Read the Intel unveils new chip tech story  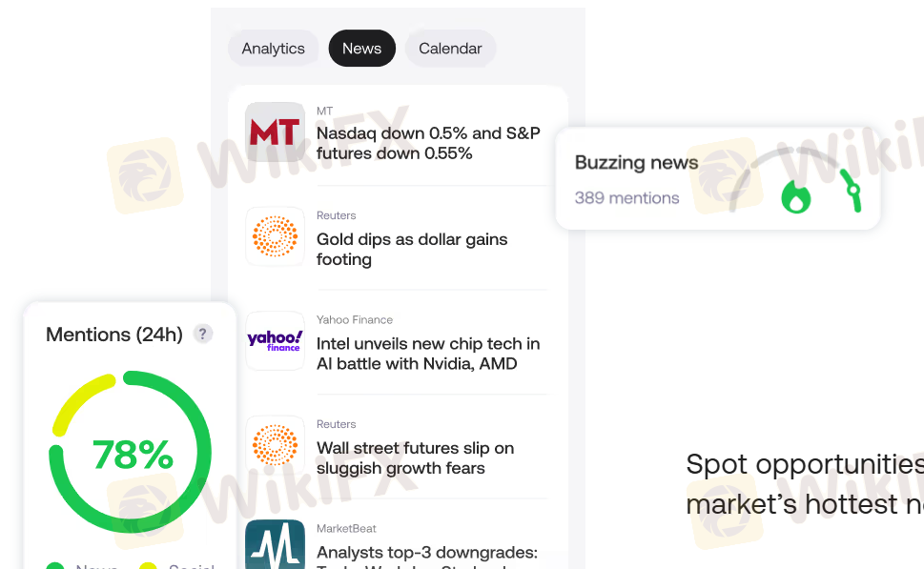click(428, 354)
